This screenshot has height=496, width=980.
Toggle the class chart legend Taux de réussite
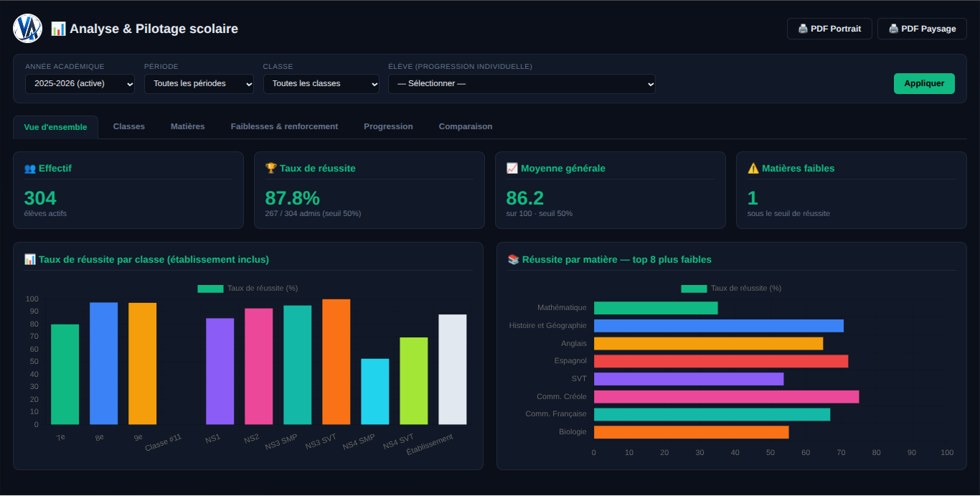248,289
